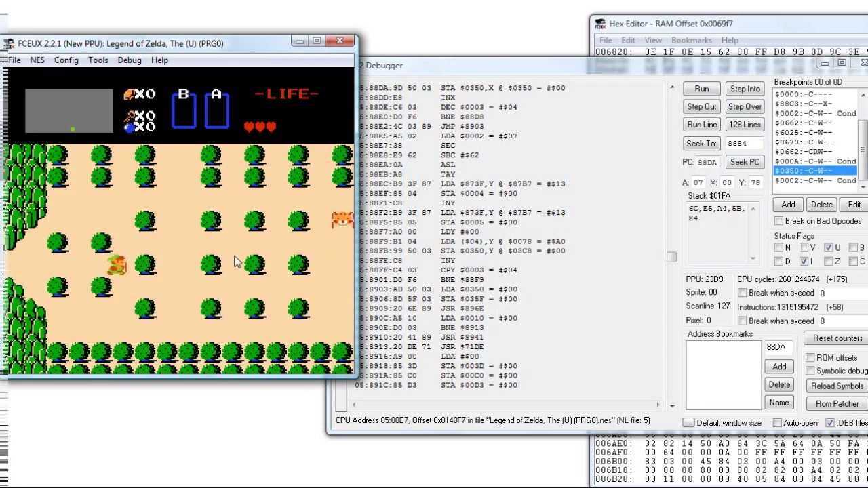Click the FCEUX window title bar icon
The image size is (868, 488).
(x=9, y=43)
